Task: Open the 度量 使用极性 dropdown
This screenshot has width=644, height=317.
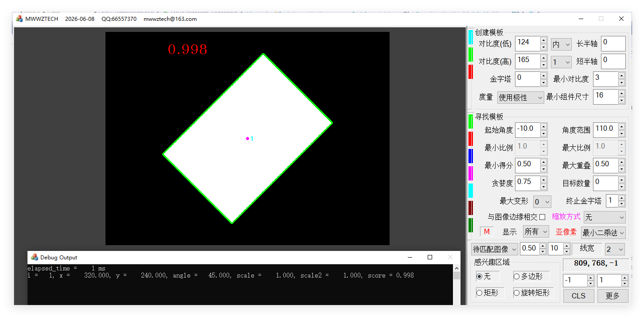Action: tap(520, 98)
